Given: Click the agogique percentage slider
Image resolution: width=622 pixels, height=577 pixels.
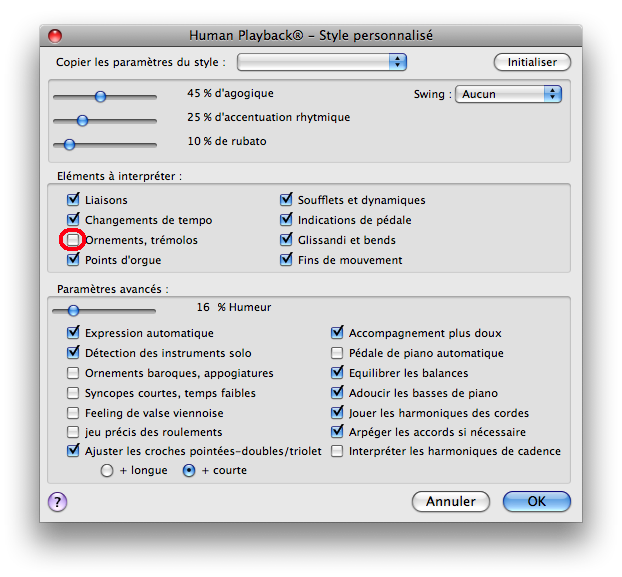Looking at the screenshot, I should [x=100, y=97].
